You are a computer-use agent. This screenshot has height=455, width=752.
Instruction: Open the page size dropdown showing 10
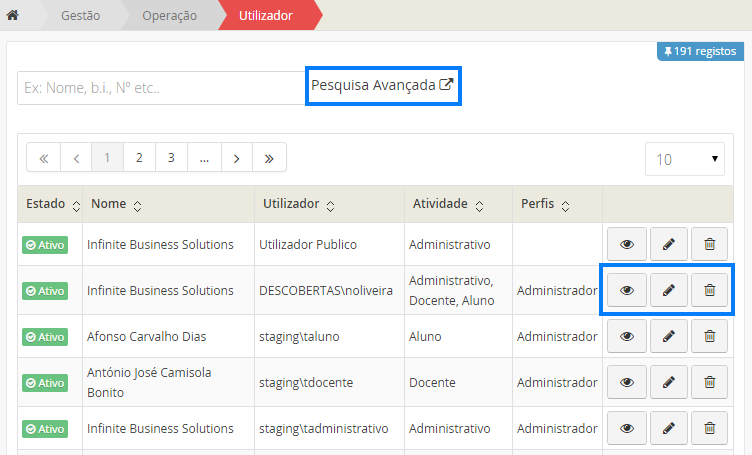(x=686, y=159)
